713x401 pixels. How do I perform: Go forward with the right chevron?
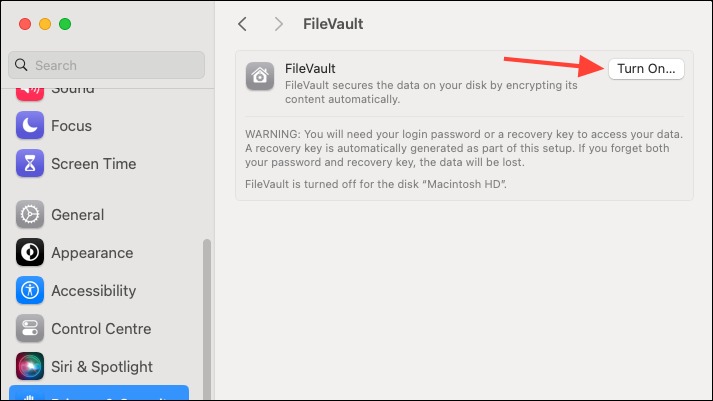pos(278,24)
